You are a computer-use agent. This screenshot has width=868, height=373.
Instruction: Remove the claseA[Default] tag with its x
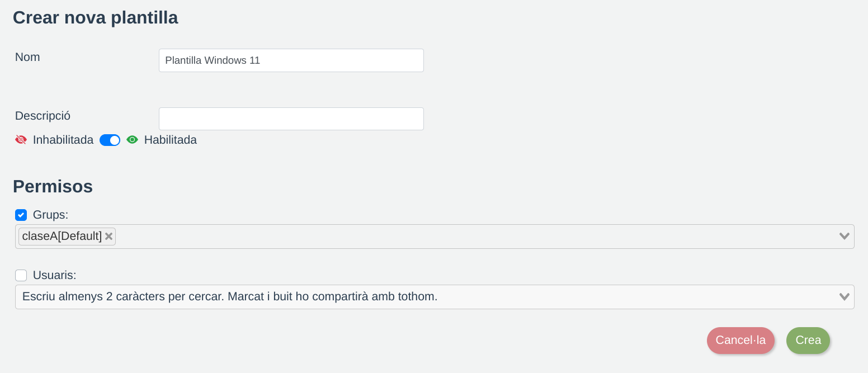(109, 237)
